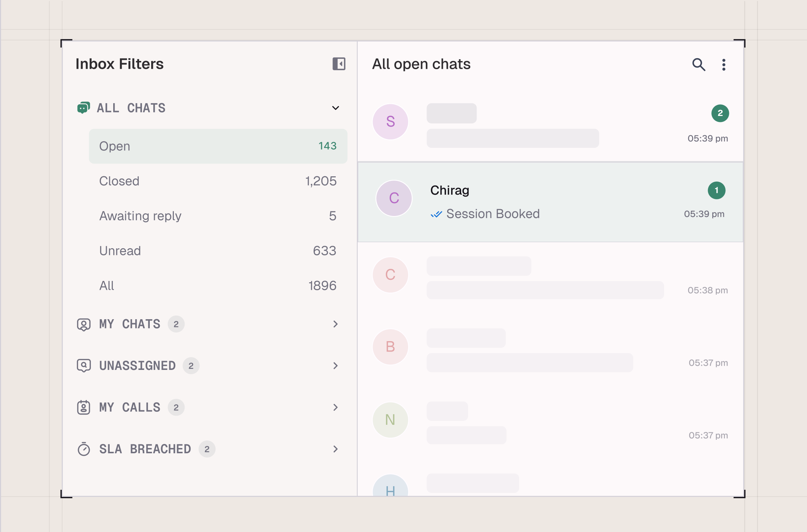
Task: Click the Unassigned search-bubble icon
Action: coord(84,366)
